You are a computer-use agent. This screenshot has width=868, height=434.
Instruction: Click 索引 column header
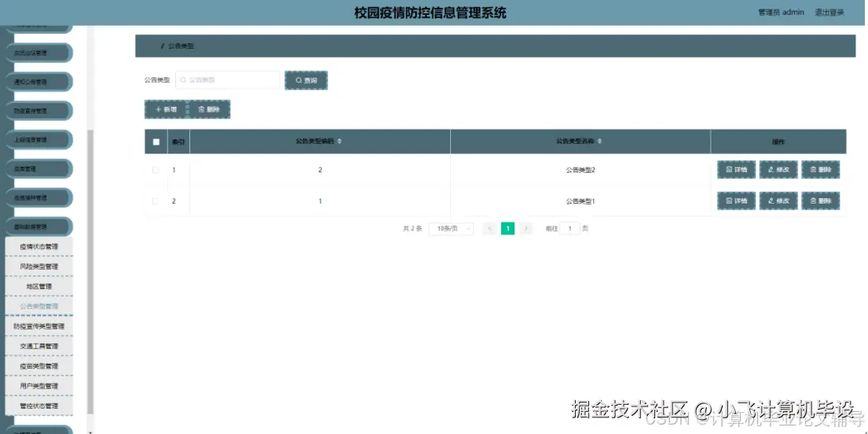pyautogui.click(x=178, y=142)
